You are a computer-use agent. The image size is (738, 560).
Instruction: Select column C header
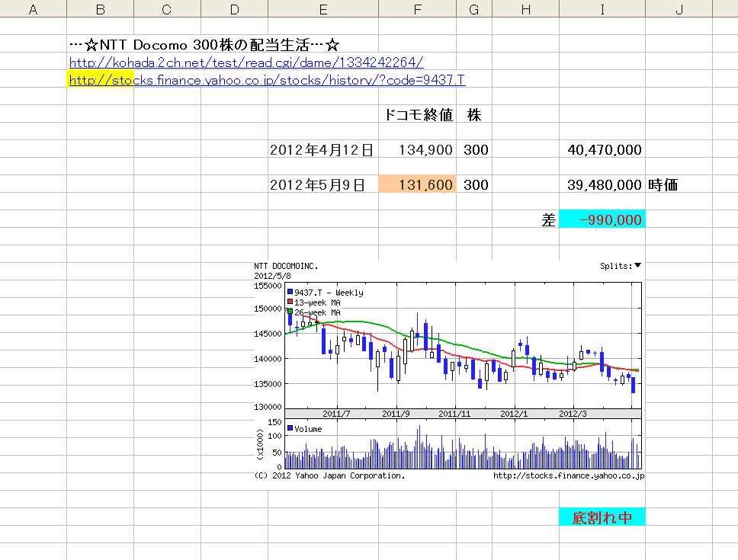tap(167, 9)
